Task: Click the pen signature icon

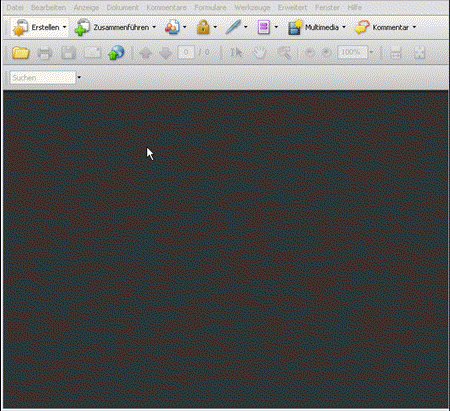Action: (233, 27)
